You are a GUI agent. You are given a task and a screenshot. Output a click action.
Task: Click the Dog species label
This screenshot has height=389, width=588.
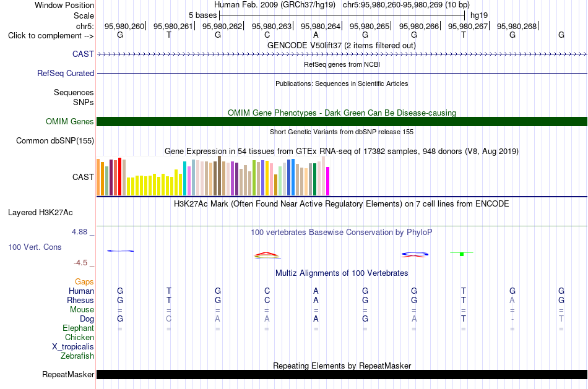pyautogui.click(x=87, y=319)
